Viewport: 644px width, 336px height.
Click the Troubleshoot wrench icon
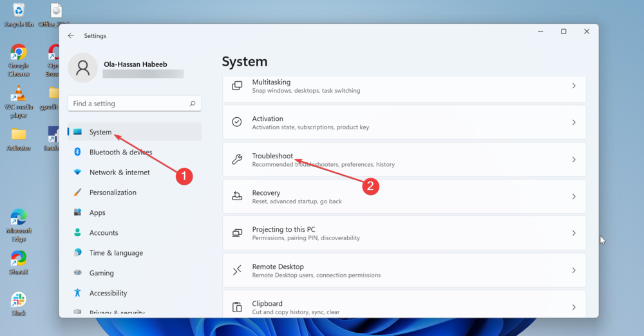click(237, 160)
